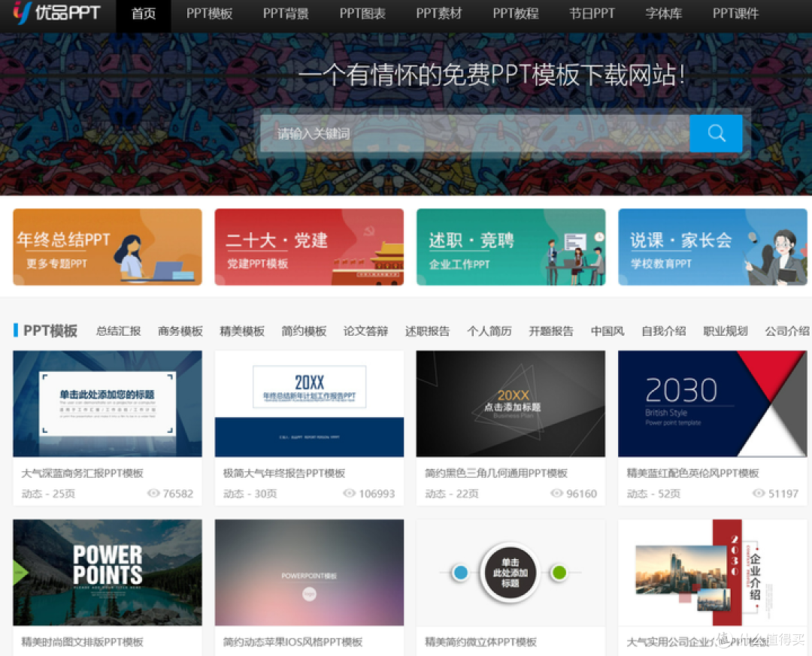Image resolution: width=812 pixels, height=656 pixels.
Task: Select the 个人简历 category link
Action: (489, 331)
